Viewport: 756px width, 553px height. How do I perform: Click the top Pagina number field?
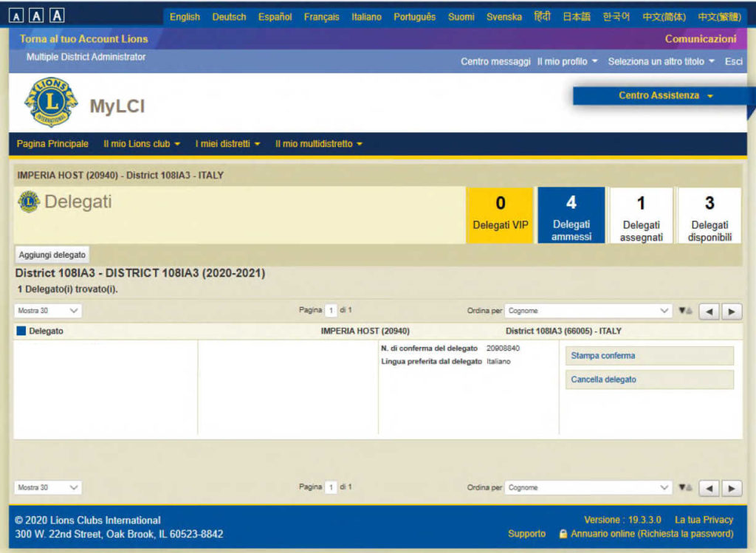[331, 311]
